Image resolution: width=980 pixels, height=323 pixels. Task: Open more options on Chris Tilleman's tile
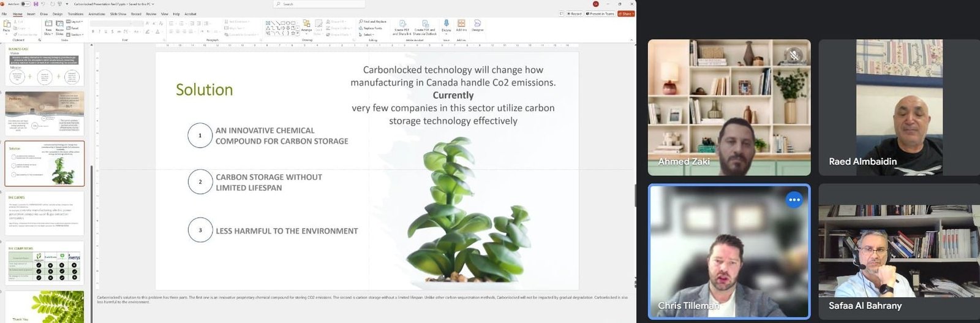point(794,200)
